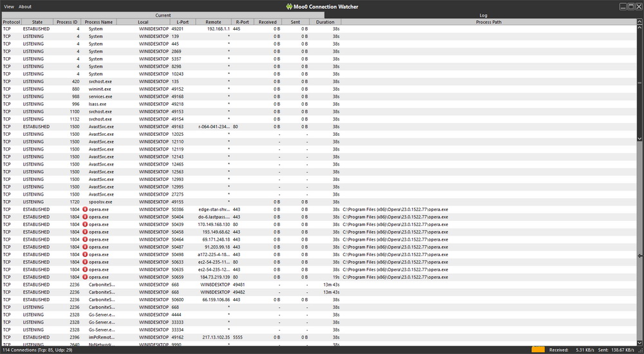Click remote host r-064-041-234 cell
This screenshot has height=354, width=644.
pos(214,127)
